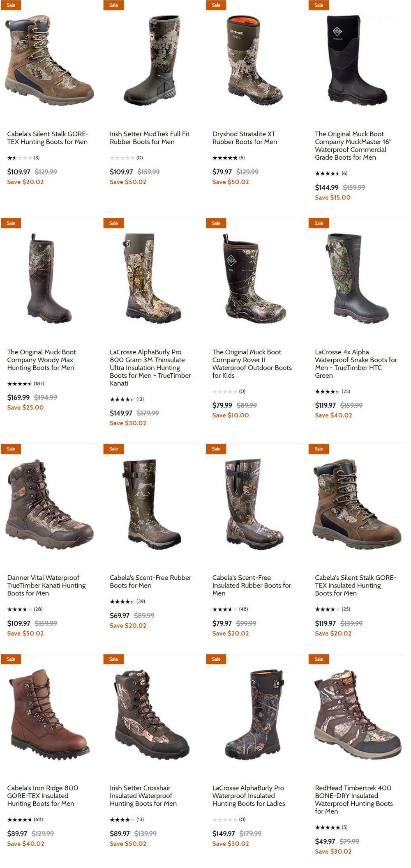Open Cabela's Silent Stalk GORE-TEX Hunting Boots link
Screen dimensions: 411x868
tap(48, 138)
